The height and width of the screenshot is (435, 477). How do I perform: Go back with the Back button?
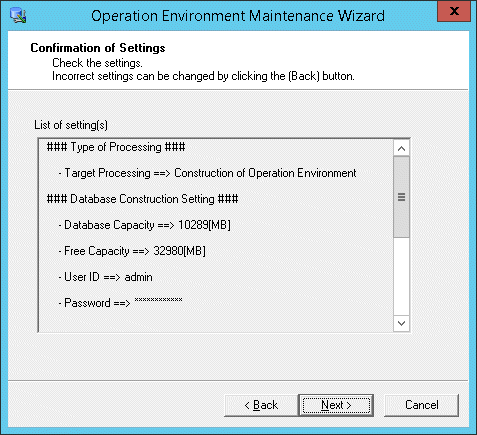point(261,405)
